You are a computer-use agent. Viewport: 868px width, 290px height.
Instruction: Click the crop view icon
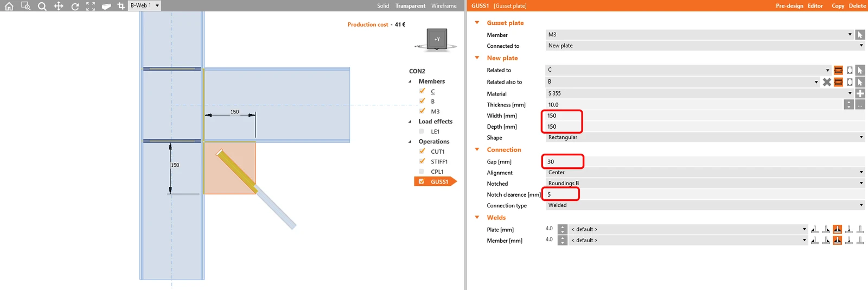point(121,6)
